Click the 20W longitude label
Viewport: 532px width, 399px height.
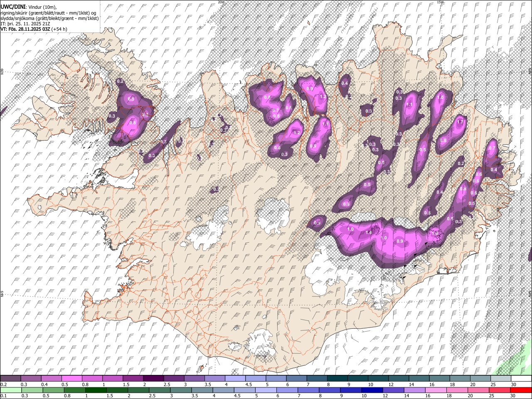[221, 2]
